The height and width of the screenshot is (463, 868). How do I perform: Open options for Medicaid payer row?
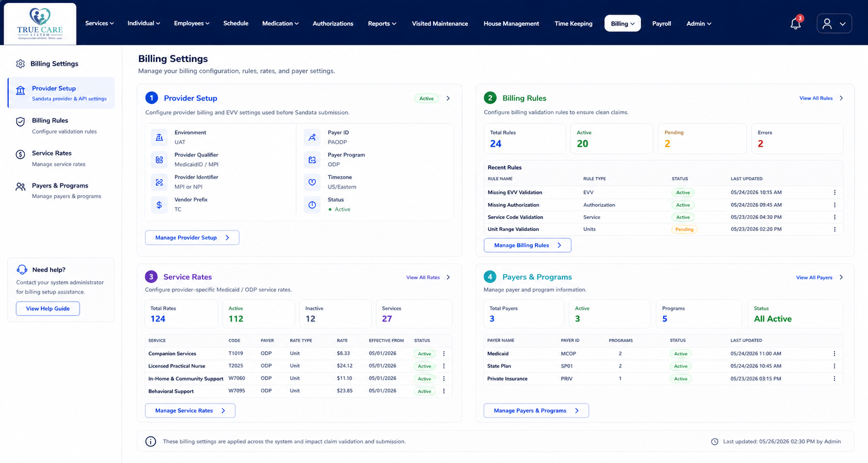tap(834, 354)
